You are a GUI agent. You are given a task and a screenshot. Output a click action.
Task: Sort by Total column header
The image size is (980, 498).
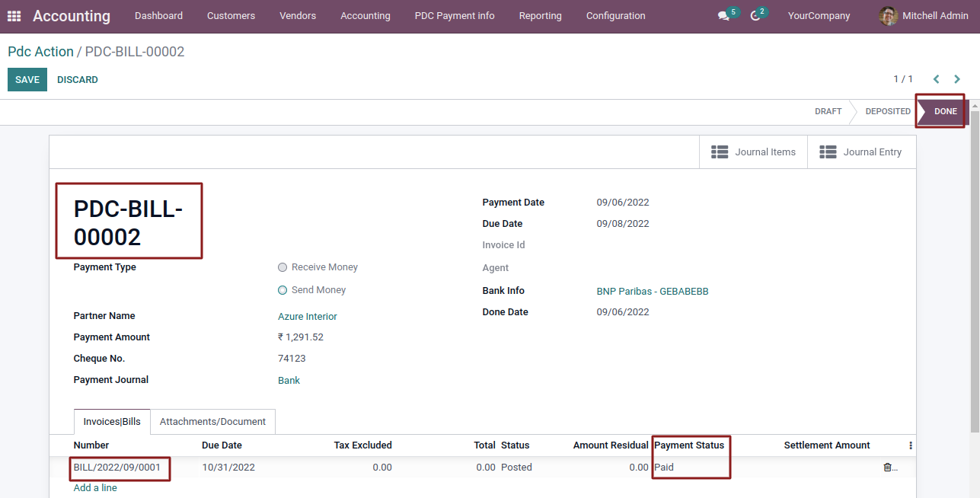pos(484,445)
